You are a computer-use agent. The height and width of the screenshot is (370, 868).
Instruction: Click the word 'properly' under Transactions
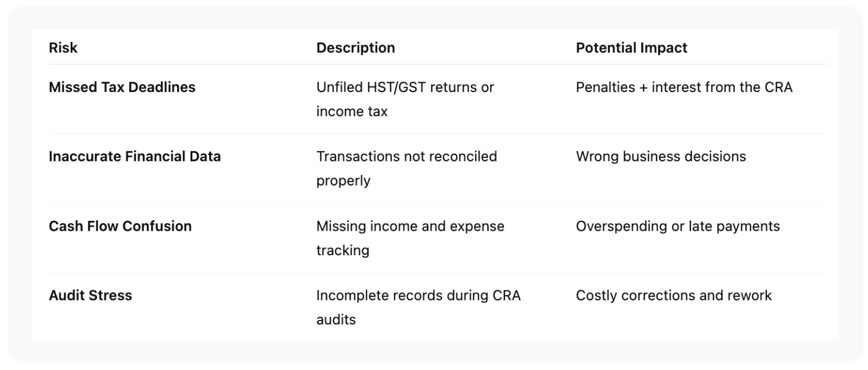pyautogui.click(x=343, y=181)
